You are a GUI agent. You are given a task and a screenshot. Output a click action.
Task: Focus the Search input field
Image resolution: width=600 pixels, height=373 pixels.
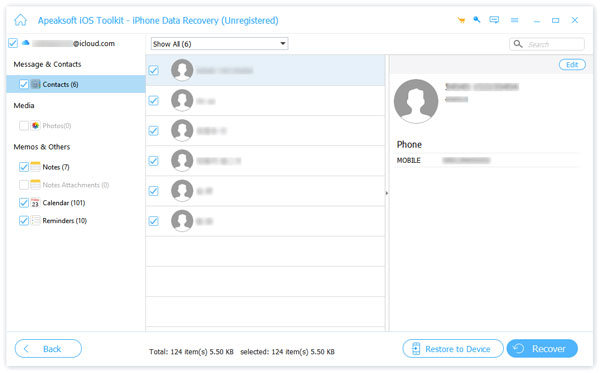(547, 44)
